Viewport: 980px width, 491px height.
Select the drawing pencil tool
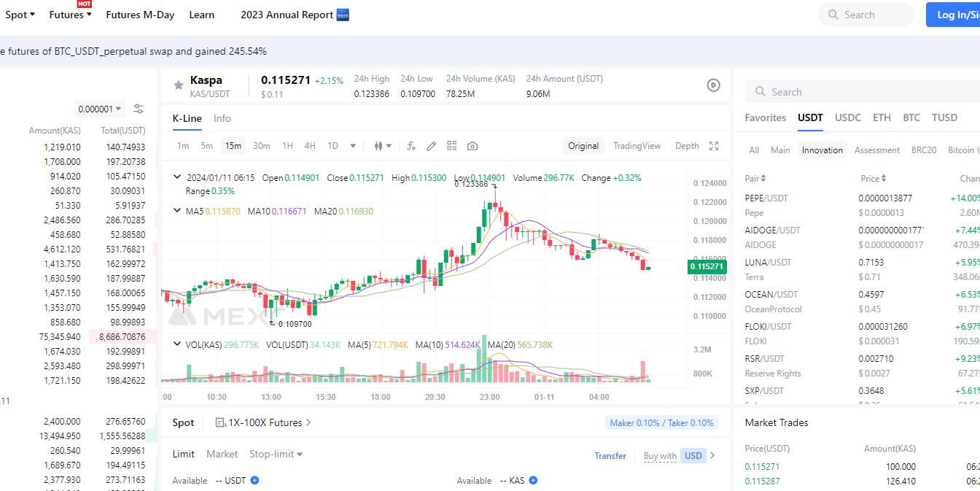432,146
